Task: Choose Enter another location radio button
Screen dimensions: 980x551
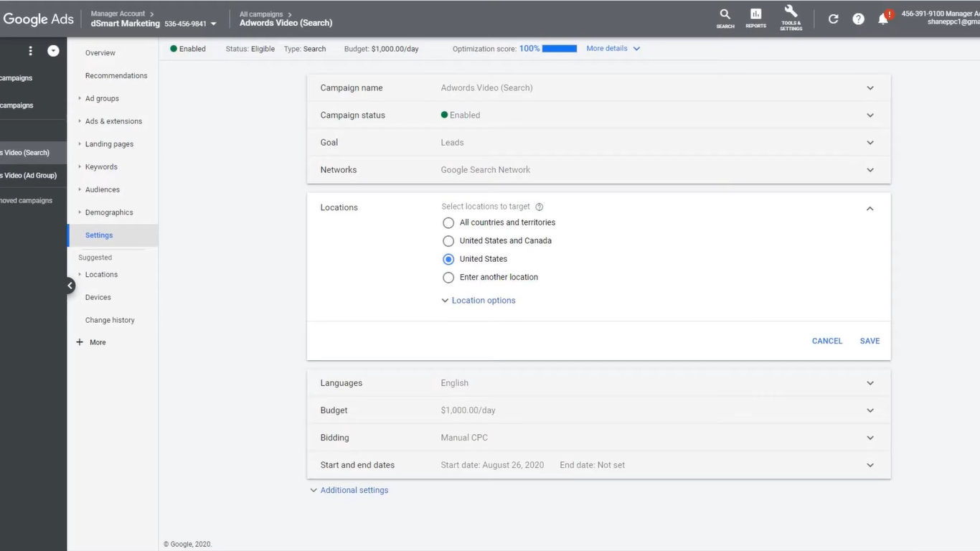Action: coord(448,278)
